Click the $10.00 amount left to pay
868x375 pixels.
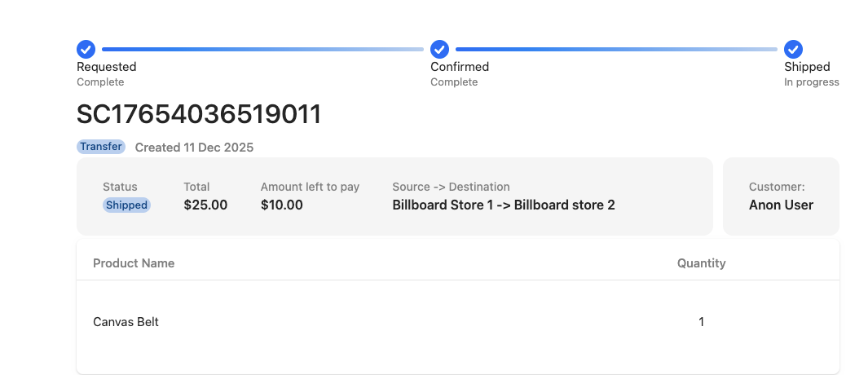[x=282, y=205]
